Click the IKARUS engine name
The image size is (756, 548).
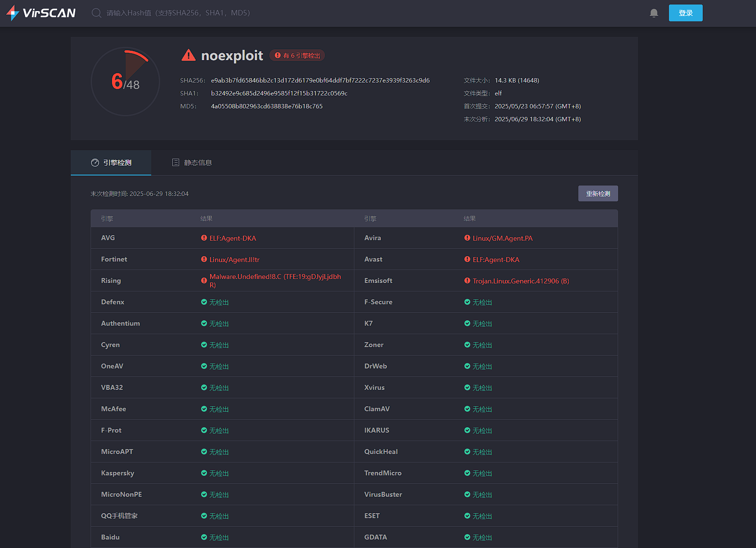[377, 431]
